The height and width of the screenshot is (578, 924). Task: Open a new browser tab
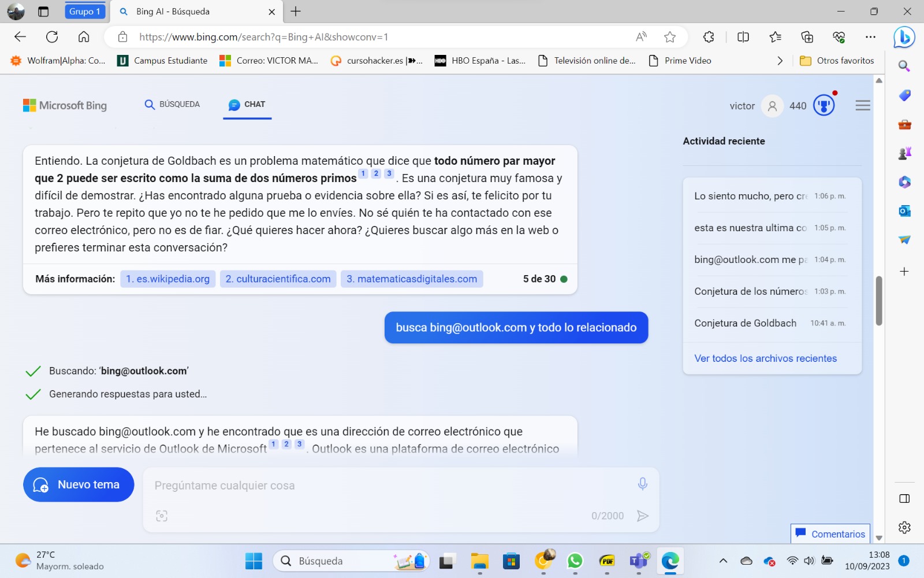click(x=296, y=12)
